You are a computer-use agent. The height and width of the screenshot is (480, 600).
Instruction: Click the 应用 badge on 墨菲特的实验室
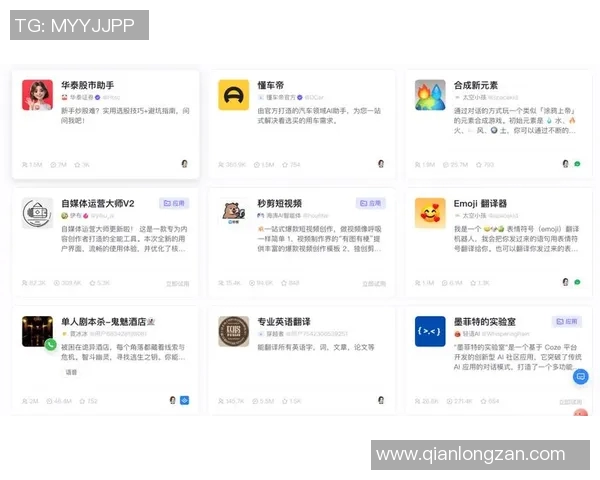pos(567,322)
